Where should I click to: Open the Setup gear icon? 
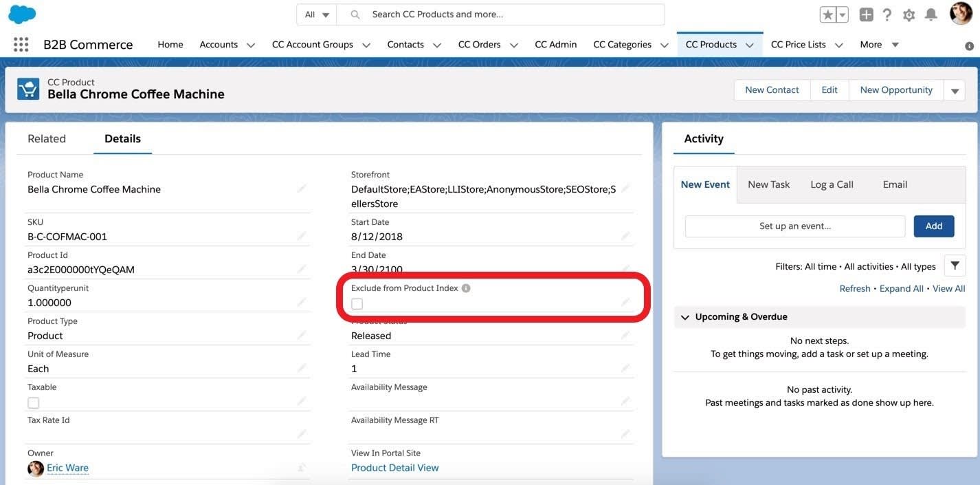pos(909,14)
